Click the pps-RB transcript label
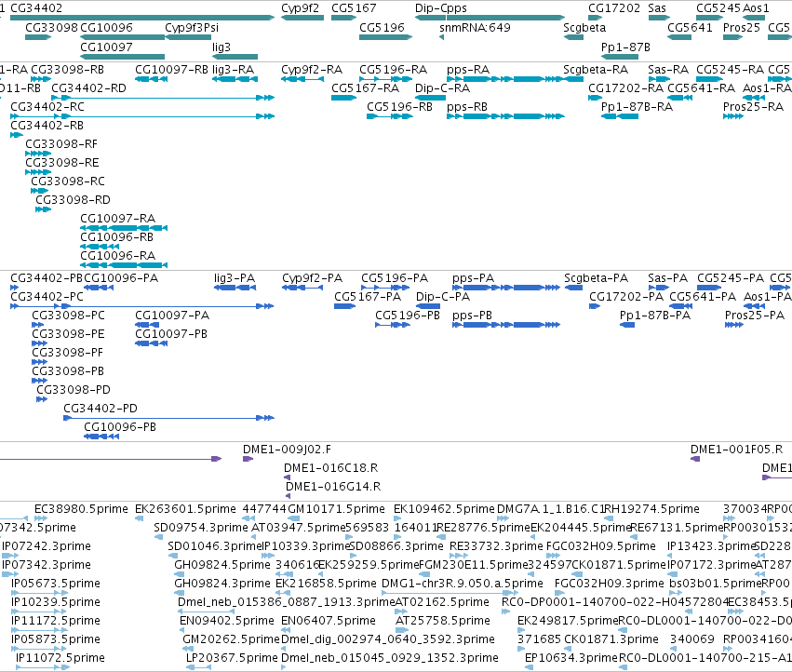The height and width of the screenshot is (672, 792). pyautogui.click(x=467, y=107)
